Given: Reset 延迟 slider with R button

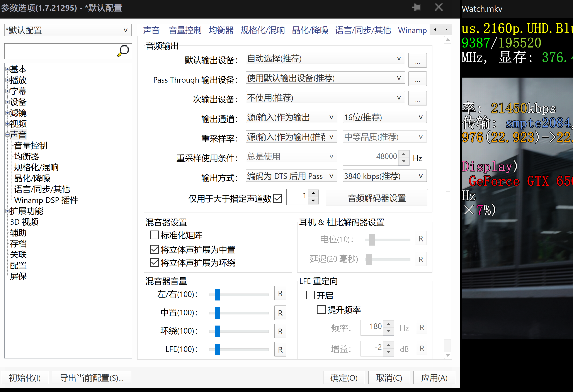Looking at the screenshot, I should coord(421,259).
